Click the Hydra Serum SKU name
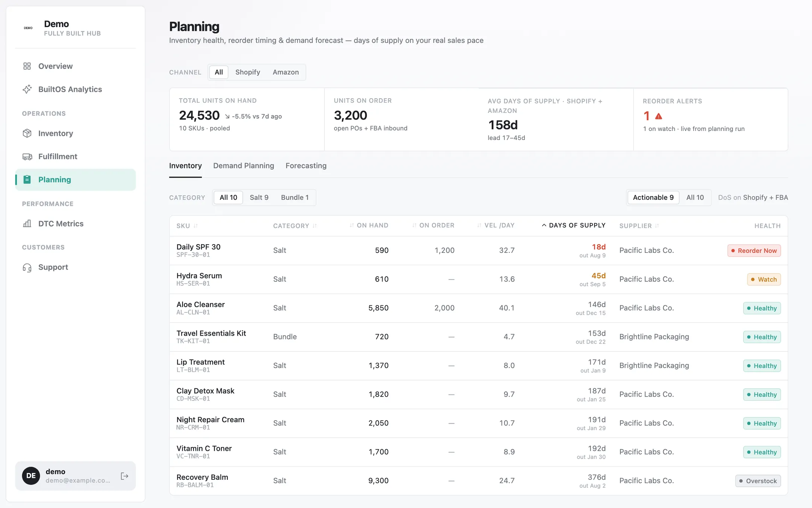Image resolution: width=812 pixels, height=508 pixels. point(199,276)
